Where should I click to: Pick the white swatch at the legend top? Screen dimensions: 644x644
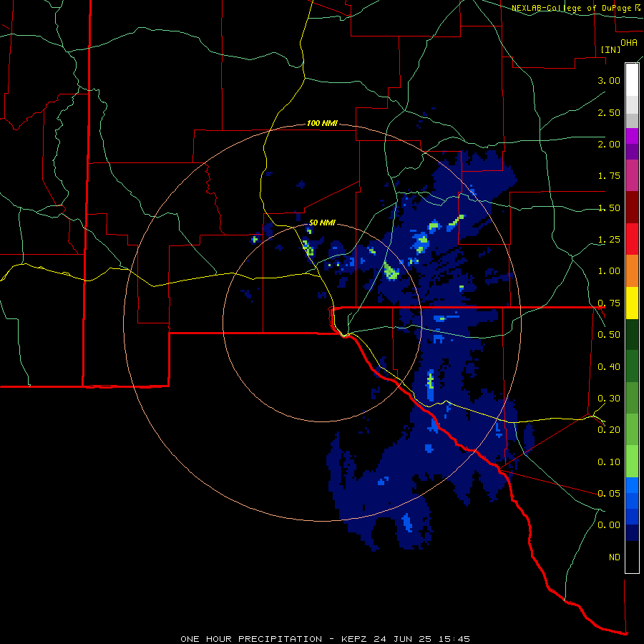[x=632, y=79]
